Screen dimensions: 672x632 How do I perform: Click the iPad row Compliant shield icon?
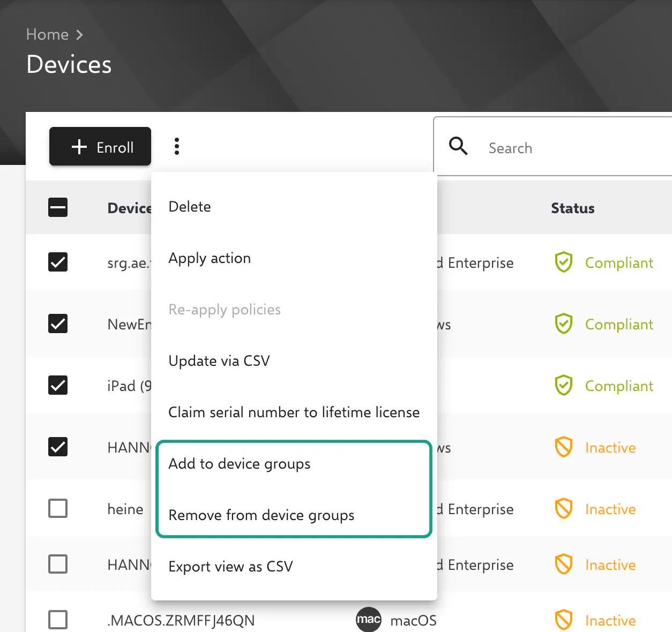coord(564,385)
